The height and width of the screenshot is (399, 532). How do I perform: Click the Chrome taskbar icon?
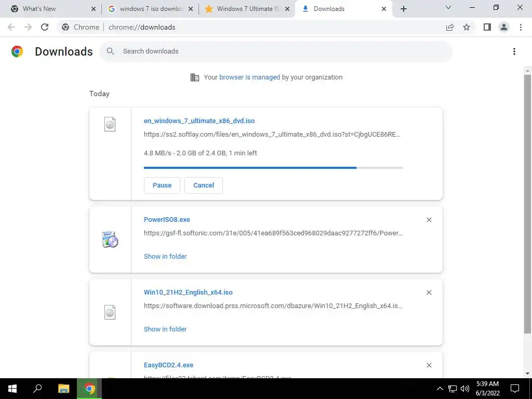tap(89, 389)
